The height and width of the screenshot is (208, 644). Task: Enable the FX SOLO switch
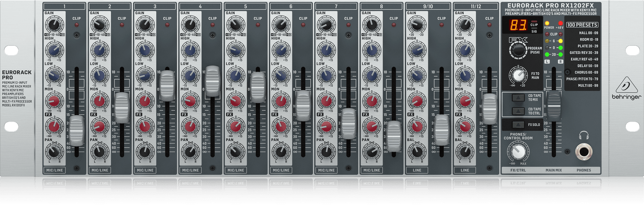coord(518,124)
